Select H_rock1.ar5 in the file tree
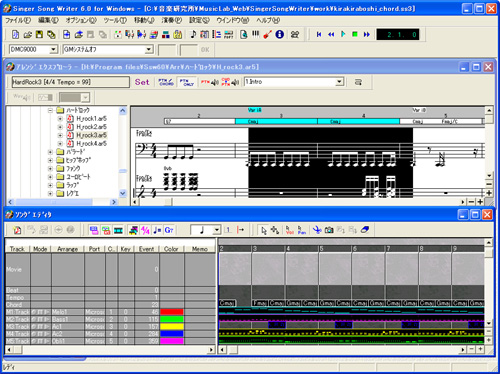 pyautogui.click(x=91, y=118)
